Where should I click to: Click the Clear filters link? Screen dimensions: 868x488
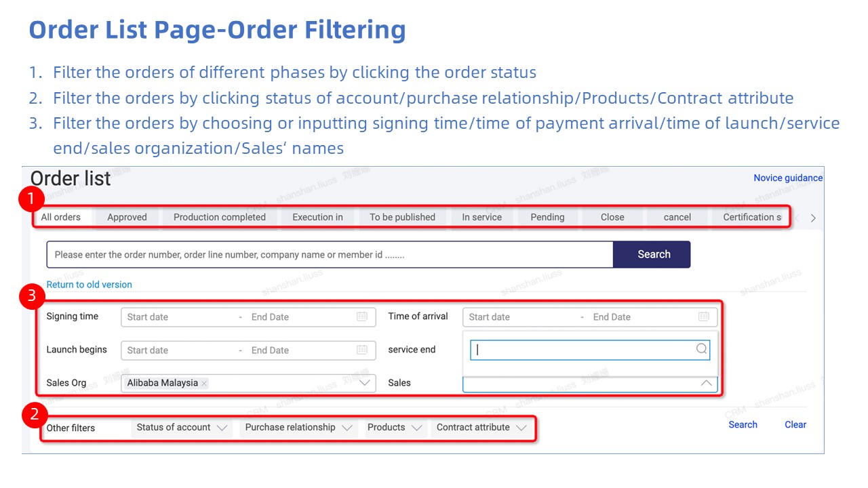795,425
